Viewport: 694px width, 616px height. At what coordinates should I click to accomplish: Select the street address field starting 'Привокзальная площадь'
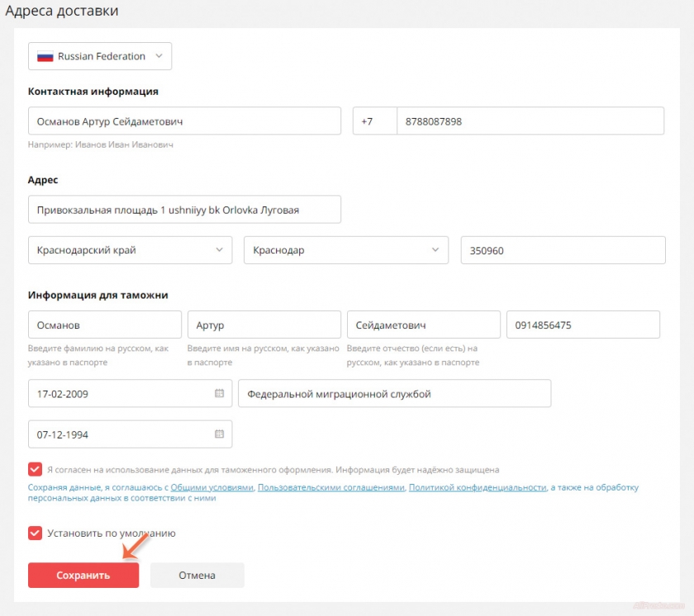[184, 209]
